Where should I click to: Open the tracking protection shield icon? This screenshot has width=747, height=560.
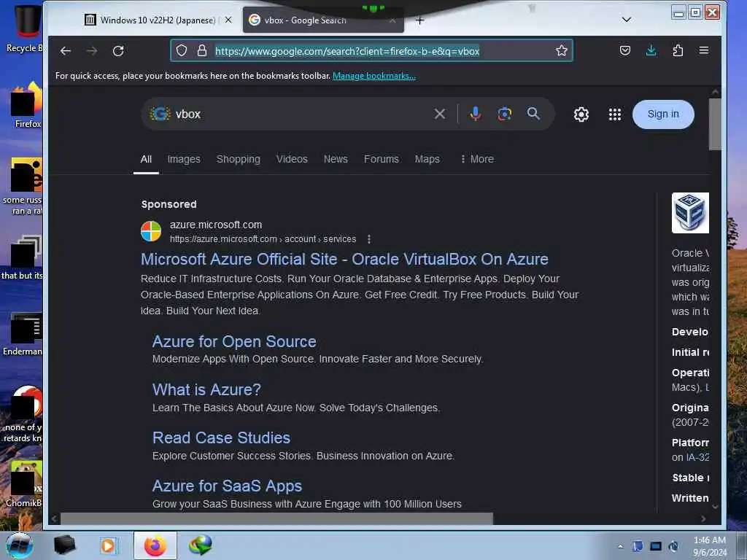182,50
